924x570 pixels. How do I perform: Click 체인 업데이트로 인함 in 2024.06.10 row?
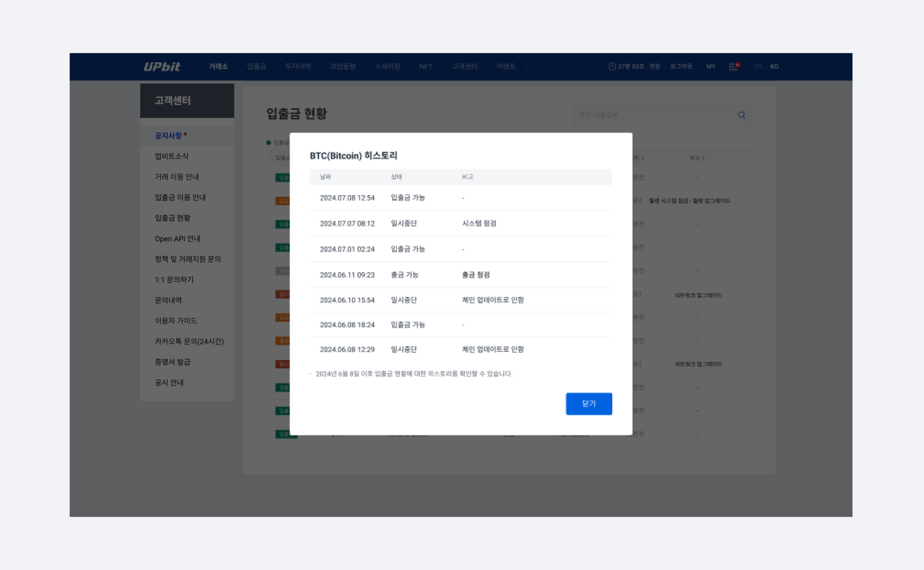click(493, 300)
